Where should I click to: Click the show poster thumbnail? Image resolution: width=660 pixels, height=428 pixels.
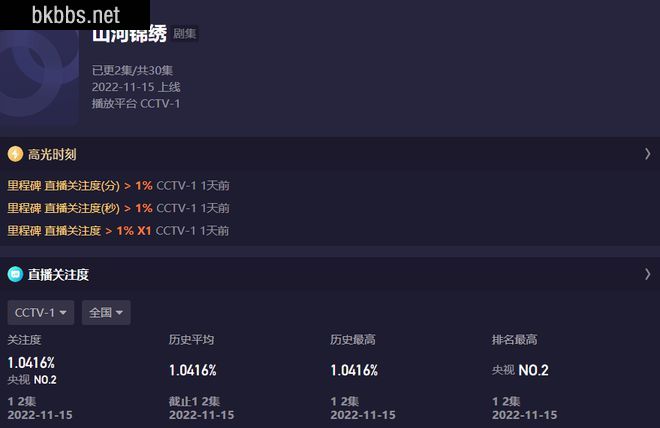(40, 78)
